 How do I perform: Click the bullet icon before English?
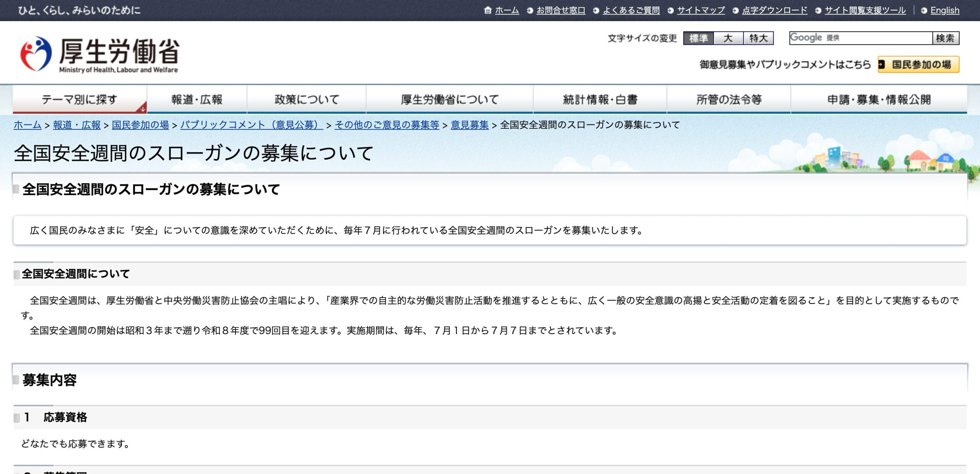tap(924, 11)
